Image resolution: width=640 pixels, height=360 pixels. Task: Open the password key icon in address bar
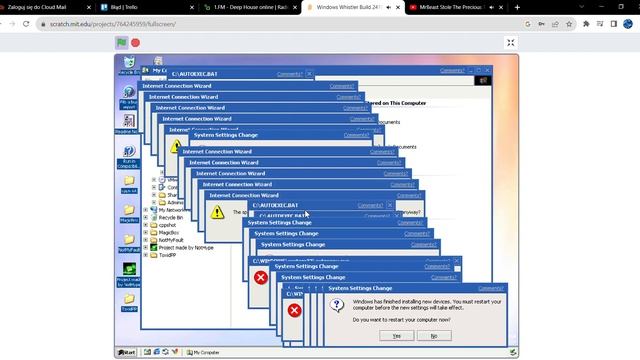pos(542,24)
